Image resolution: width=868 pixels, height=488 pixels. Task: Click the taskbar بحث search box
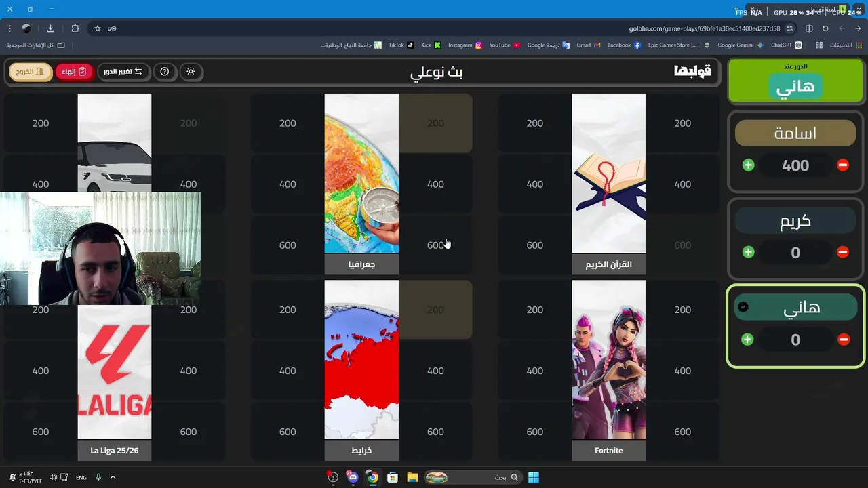tap(475, 477)
